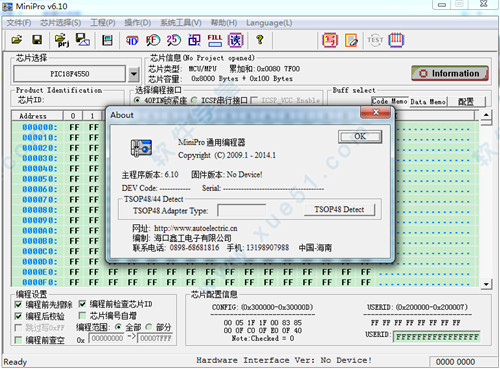Select the 部分 (partial) range radio button
The width and height of the screenshot is (500, 369).
click(149, 327)
